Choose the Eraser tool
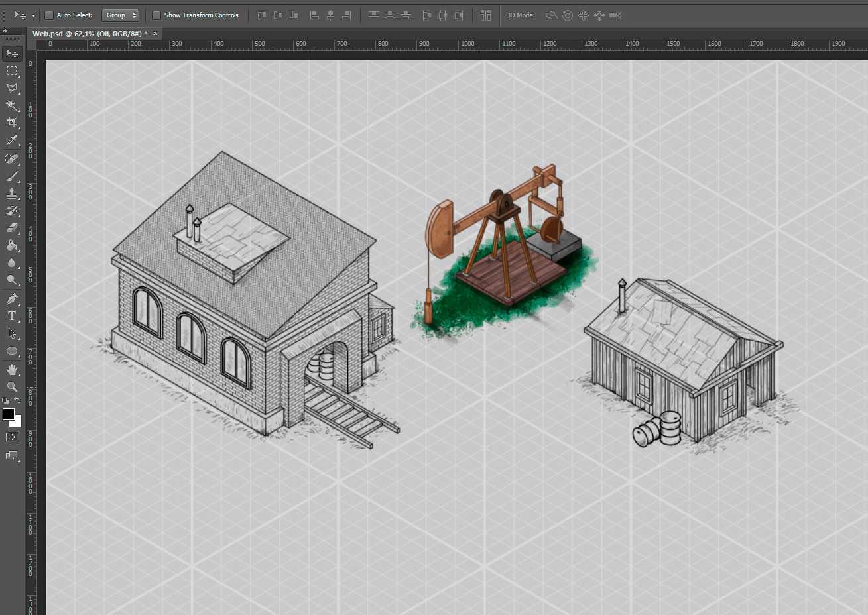The height and width of the screenshot is (615, 868). [12, 228]
